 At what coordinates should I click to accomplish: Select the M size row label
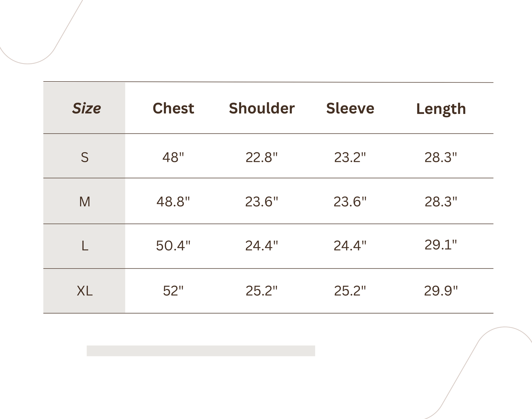[x=84, y=202]
